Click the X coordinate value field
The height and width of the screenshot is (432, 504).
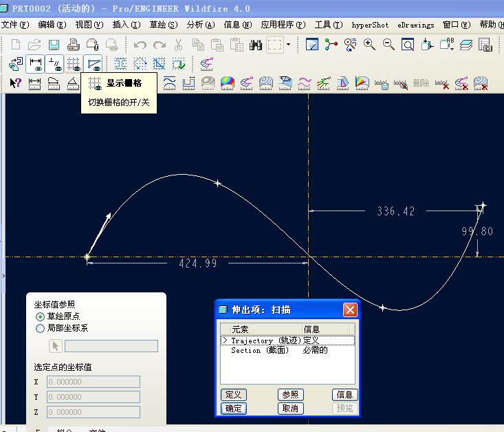click(x=94, y=382)
